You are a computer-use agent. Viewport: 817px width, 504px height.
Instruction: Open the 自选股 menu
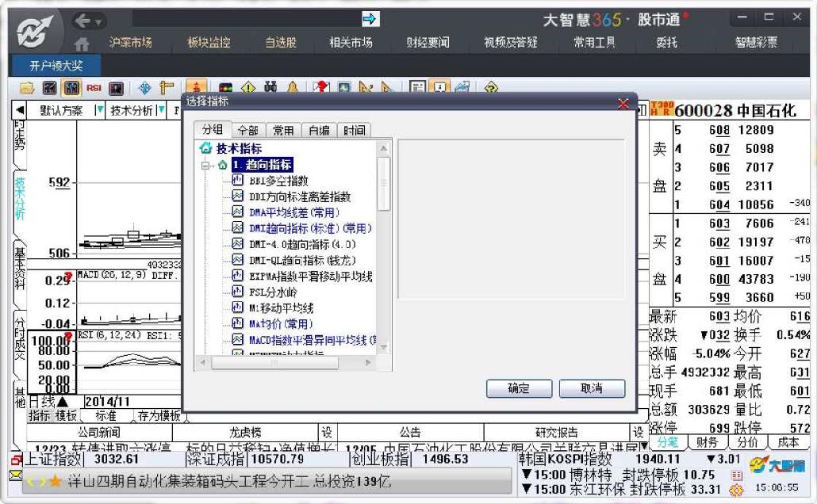tap(281, 42)
